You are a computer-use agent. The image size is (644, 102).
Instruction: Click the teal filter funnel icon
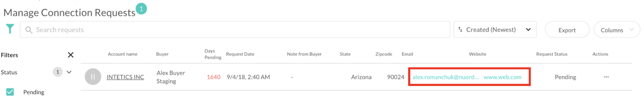pos(10,29)
